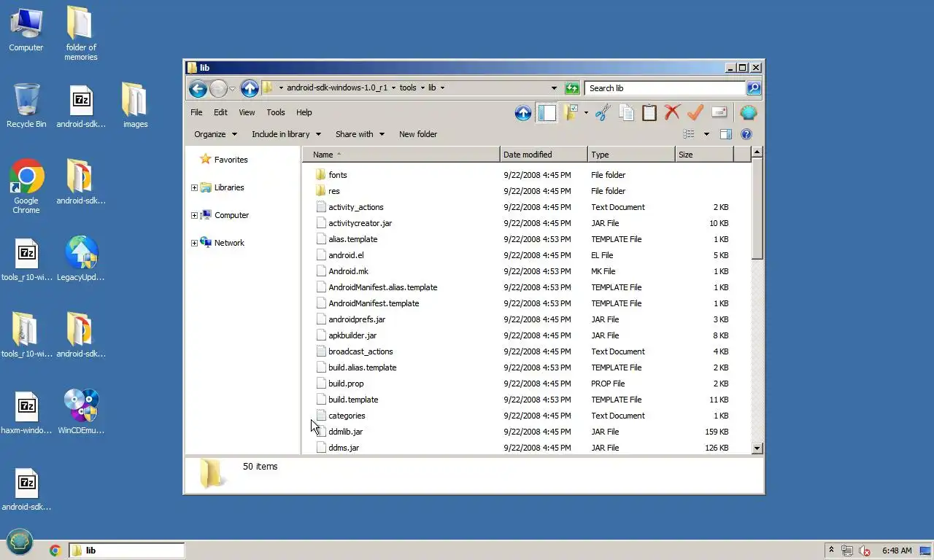934x560 pixels.
Task: Sort by the Date modified column header
Action: click(x=544, y=155)
